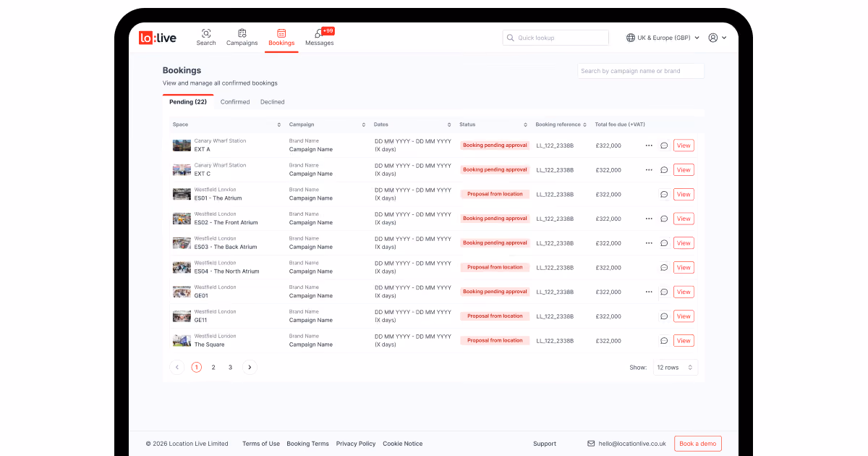Click Booking pending approval status for EXT A
Screen dimensions: 868x456
495,145
